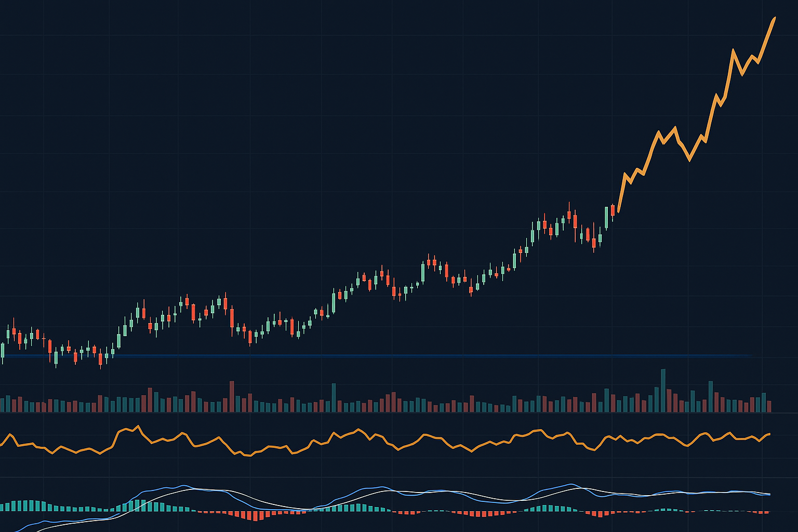Click the longest red bar in the MACD histogram
Image resolution: width=798 pixels, height=532 pixels.
[256, 515]
